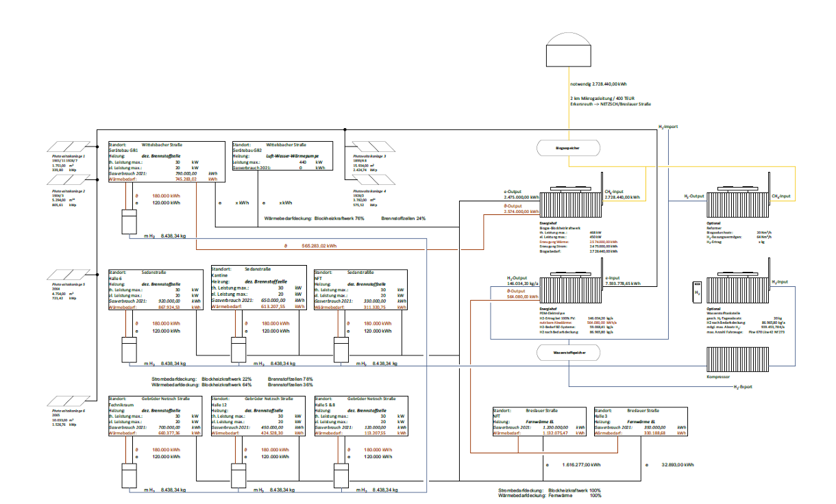Select 'Strombedarfdeckung: Blockheizkraftwerk 22%' text

click(x=201, y=378)
